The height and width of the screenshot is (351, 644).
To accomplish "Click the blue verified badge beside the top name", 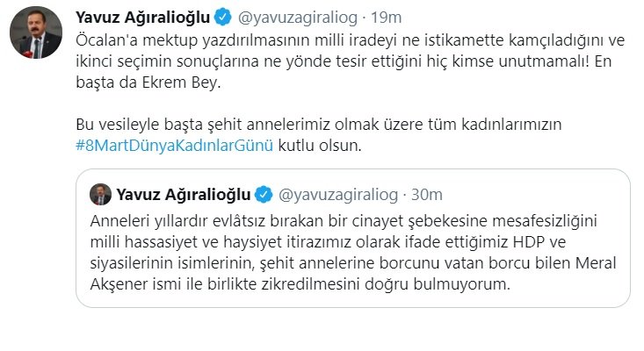I will point(223,18).
